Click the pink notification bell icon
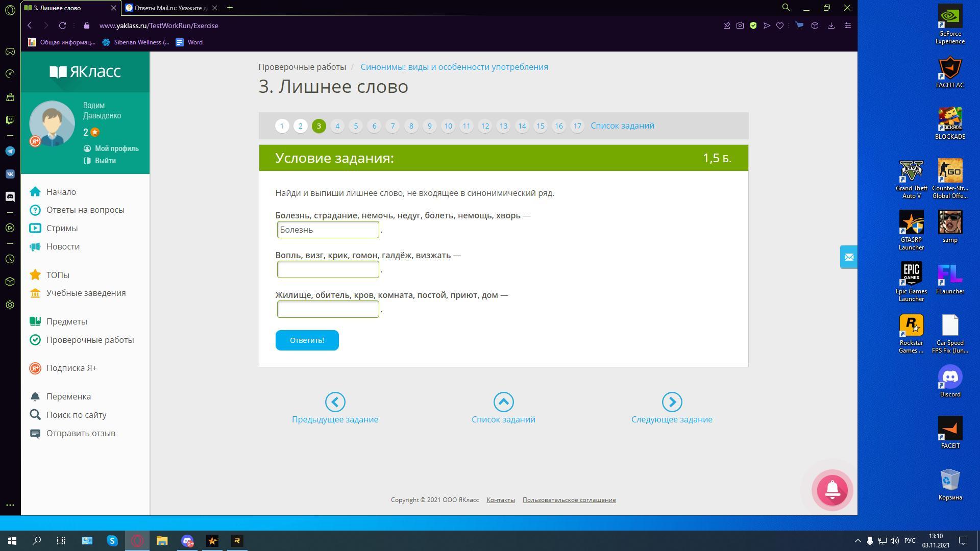This screenshot has width=980, height=551. tap(832, 490)
